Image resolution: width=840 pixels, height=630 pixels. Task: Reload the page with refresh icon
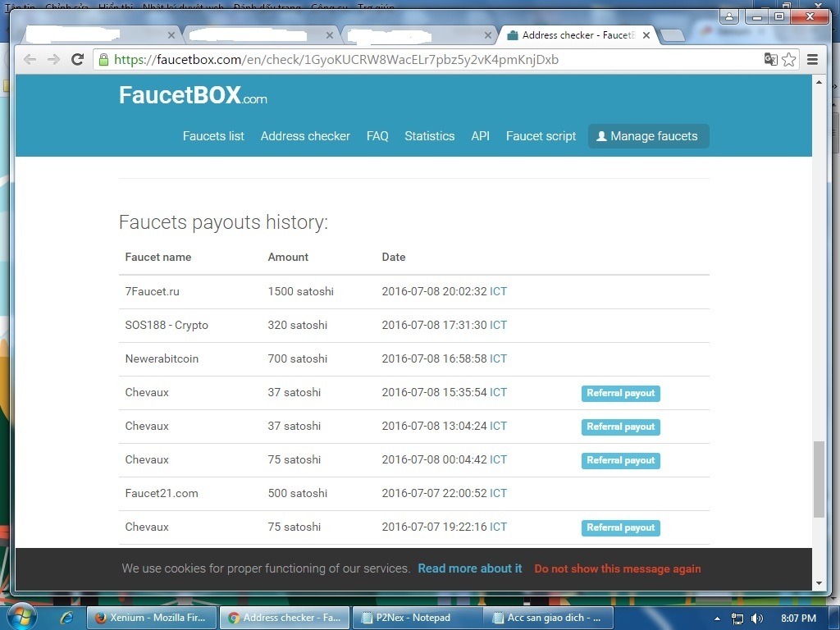coord(78,59)
